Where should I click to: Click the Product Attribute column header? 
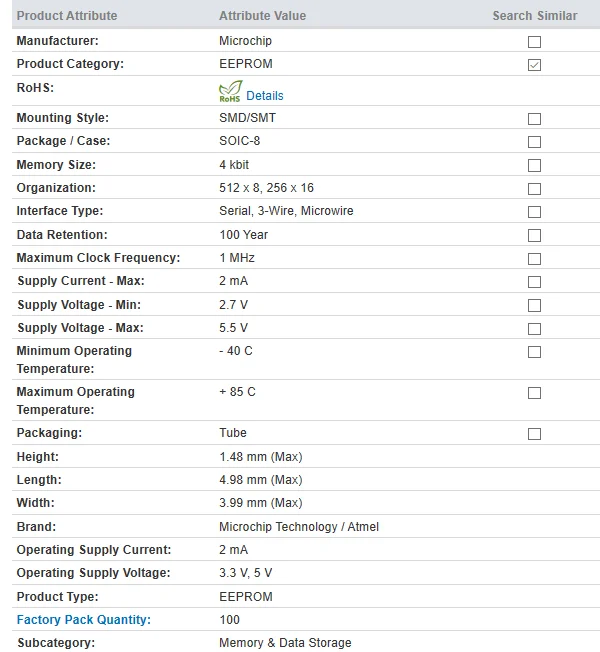tap(67, 16)
